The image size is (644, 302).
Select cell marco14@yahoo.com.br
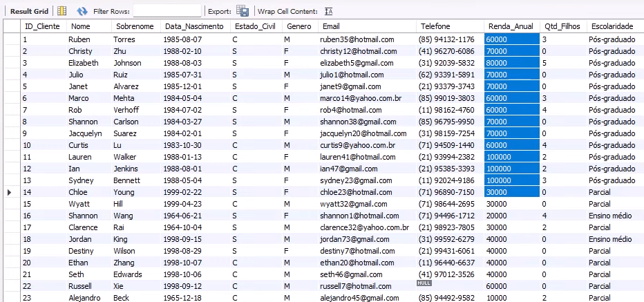click(x=361, y=98)
